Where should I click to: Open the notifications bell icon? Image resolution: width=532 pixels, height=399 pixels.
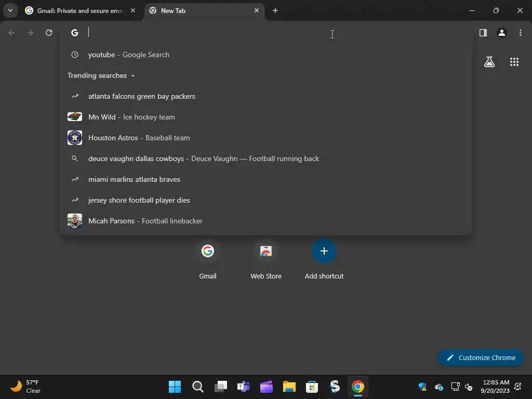(x=518, y=387)
